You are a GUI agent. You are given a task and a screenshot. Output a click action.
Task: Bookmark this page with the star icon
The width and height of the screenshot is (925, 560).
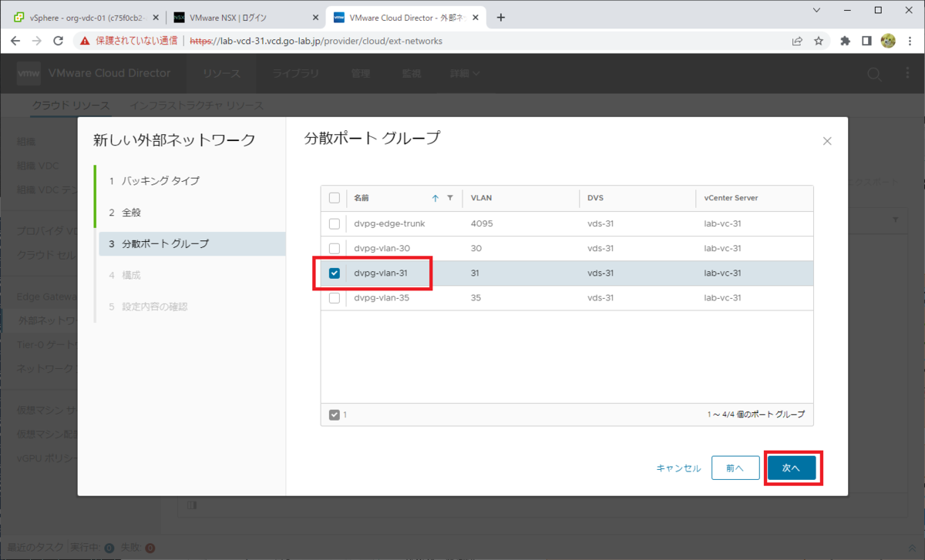819,41
